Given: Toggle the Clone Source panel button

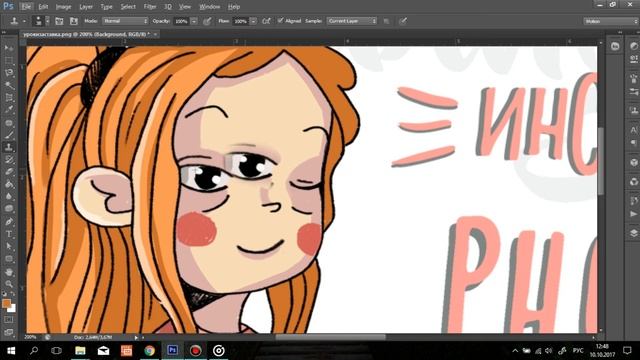Looking at the screenshot, I should coord(74,21).
